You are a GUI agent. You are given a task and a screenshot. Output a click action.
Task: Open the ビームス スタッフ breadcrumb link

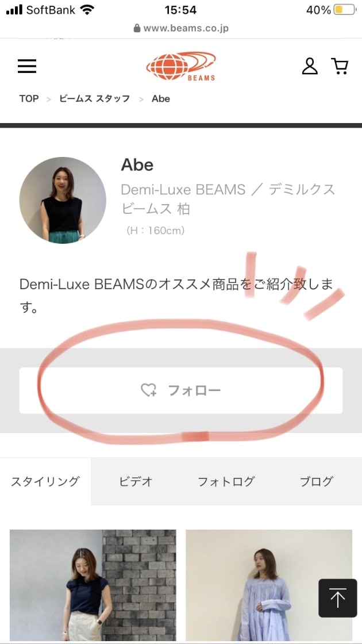coord(94,98)
